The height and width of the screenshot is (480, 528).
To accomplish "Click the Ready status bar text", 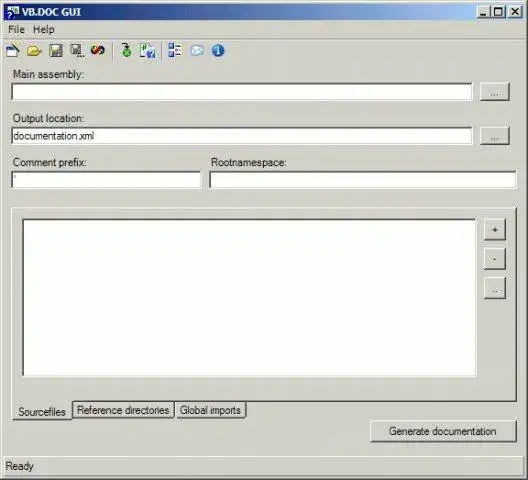I will 20,466.
